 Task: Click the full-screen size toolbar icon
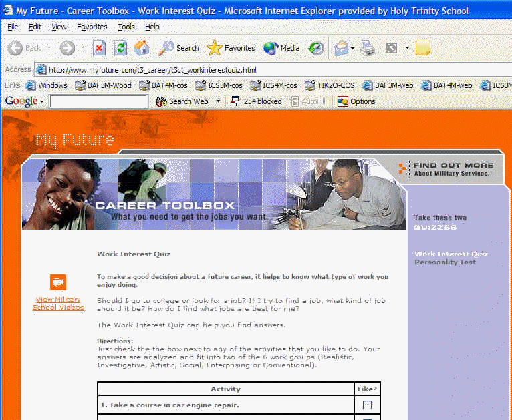point(392,48)
